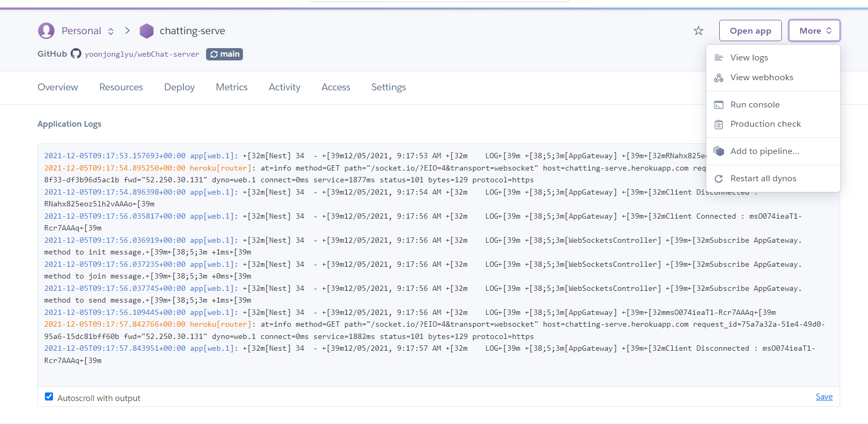Click the 'method to join message' log text
The image size is (868, 424).
[94, 276]
